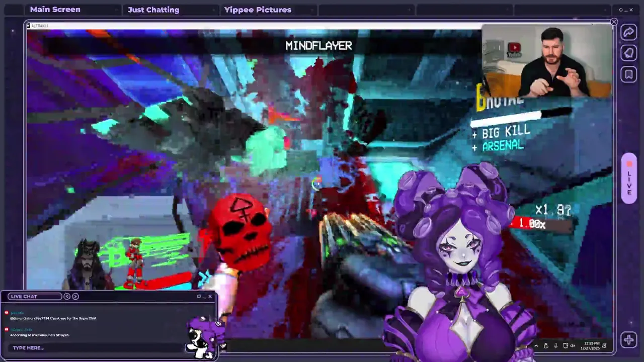Click the webcam thumbnail of the man
This screenshot has height=362, width=644.
point(546,60)
